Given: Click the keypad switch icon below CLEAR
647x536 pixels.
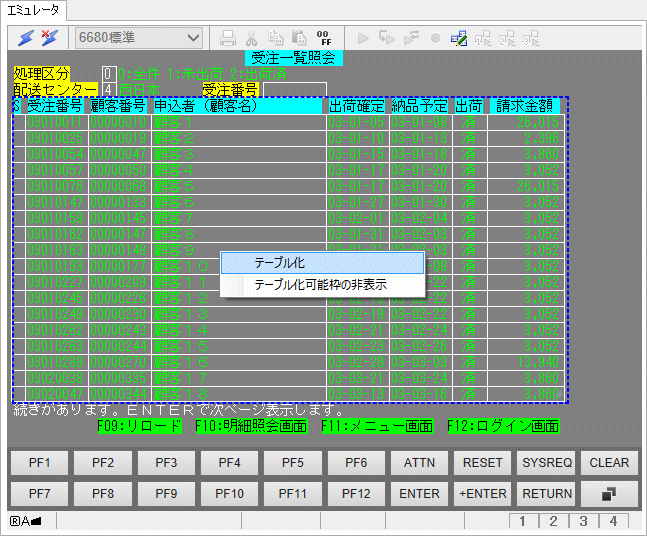Looking at the screenshot, I should click(x=609, y=493).
